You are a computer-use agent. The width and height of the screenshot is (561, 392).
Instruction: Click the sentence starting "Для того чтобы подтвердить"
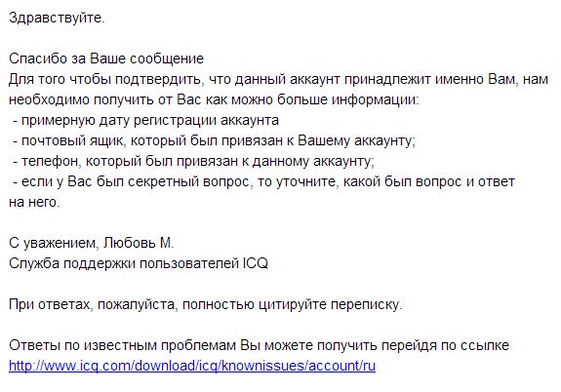click(x=278, y=79)
